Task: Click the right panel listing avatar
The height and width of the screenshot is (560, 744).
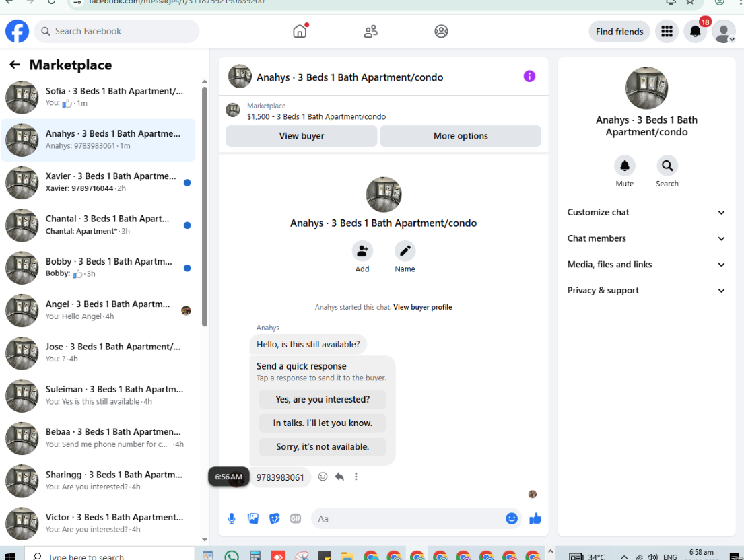Action: pos(646,87)
